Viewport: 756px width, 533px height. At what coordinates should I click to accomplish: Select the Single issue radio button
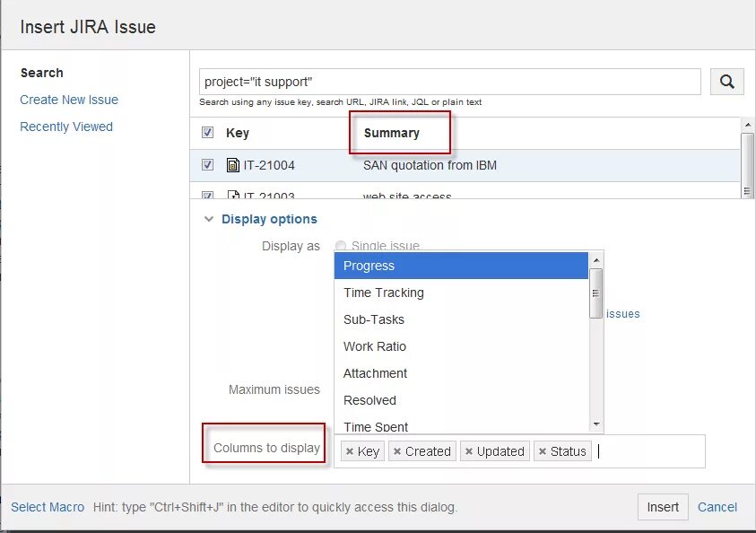click(x=340, y=245)
